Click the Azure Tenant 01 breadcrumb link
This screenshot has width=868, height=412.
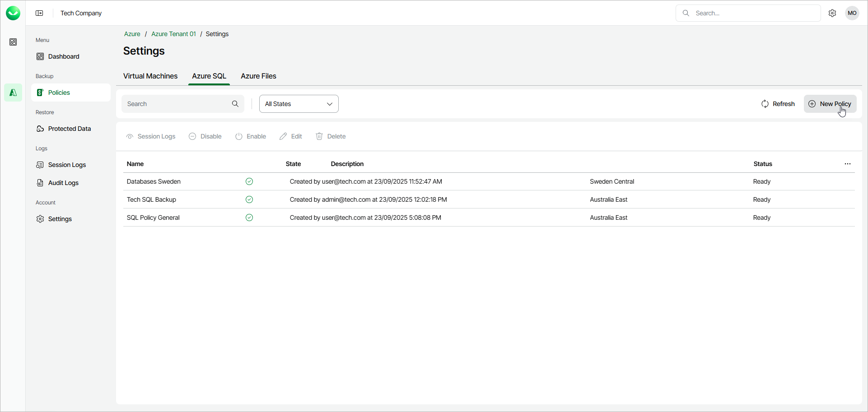(173, 34)
